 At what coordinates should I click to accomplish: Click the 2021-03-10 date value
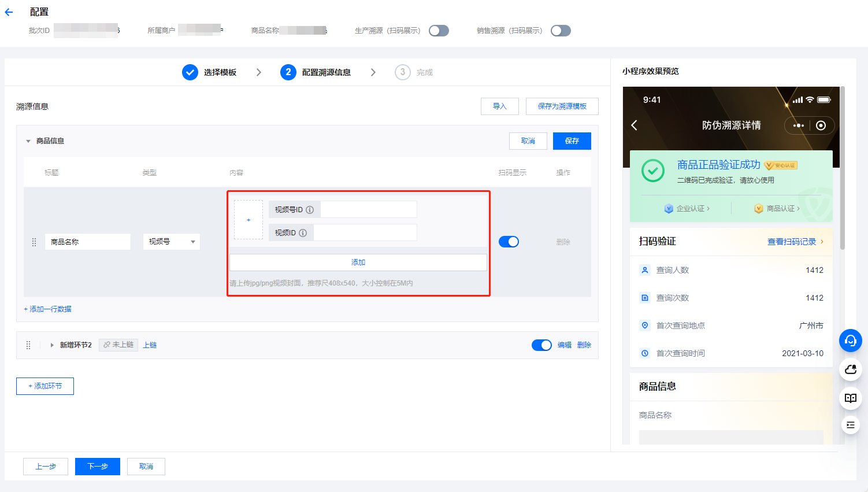803,353
